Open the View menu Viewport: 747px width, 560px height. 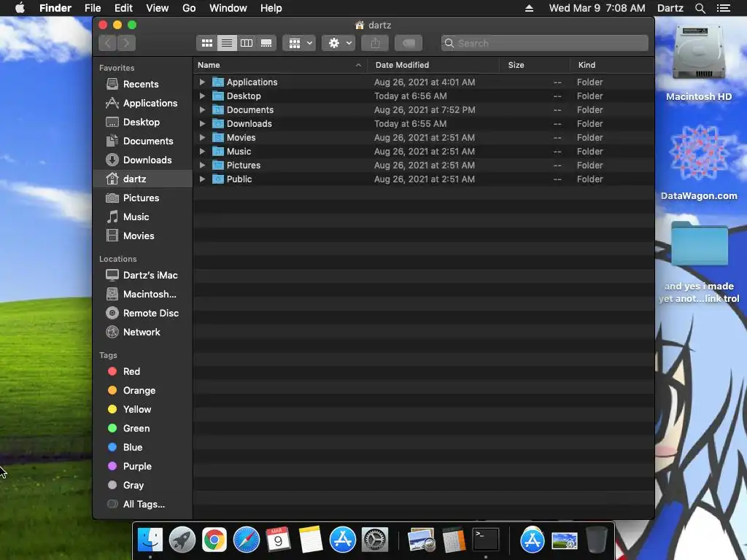pyautogui.click(x=158, y=8)
